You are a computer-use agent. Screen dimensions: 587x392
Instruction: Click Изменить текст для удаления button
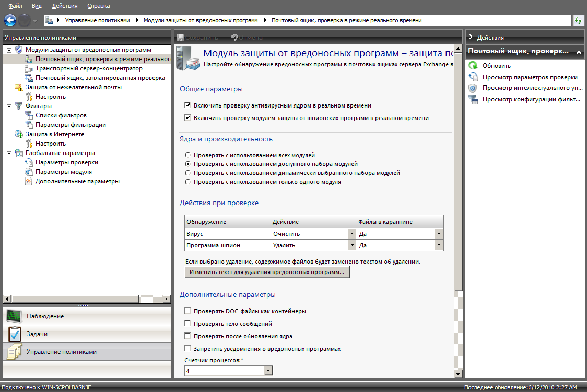pyautogui.click(x=267, y=272)
